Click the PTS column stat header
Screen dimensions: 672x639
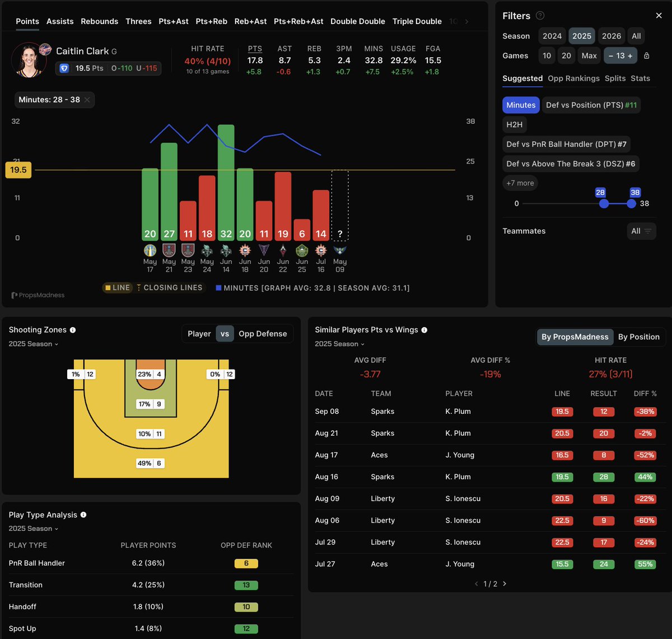click(255, 49)
